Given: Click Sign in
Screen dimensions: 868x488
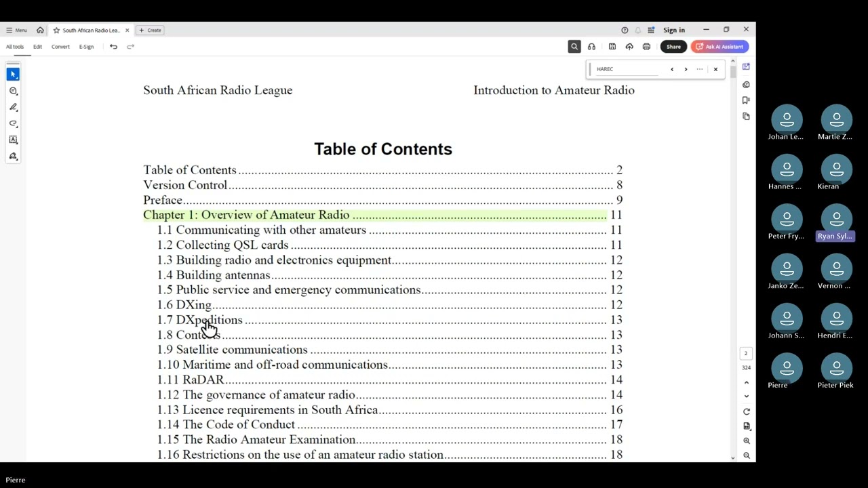Looking at the screenshot, I should click(674, 30).
